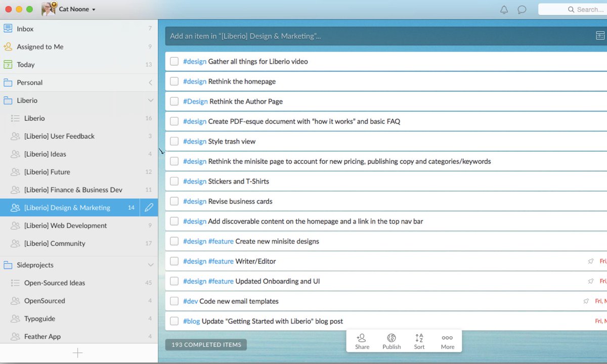The image size is (607, 364).
Task: Click #feature tag on Create new minisite designs
Action: (x=221, y=241)
